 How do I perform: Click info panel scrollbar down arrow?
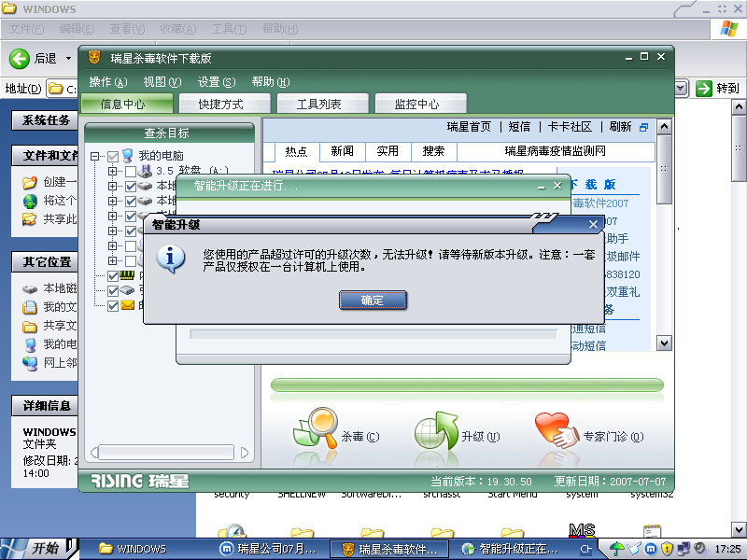click(x=664, y=343)
